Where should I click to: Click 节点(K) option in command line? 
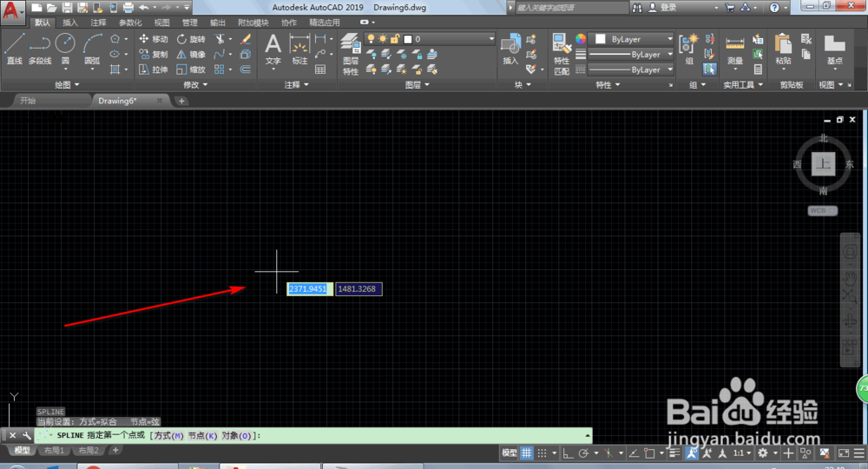(202, 436)
